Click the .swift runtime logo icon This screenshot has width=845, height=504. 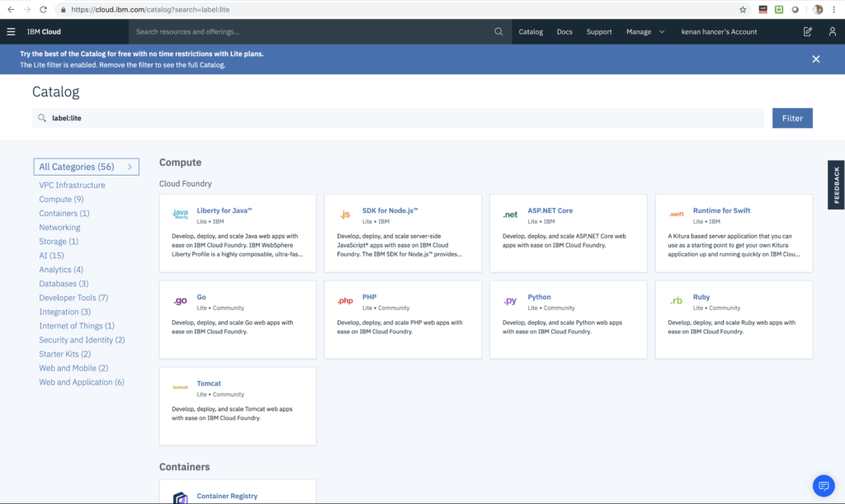click(677, 214)
